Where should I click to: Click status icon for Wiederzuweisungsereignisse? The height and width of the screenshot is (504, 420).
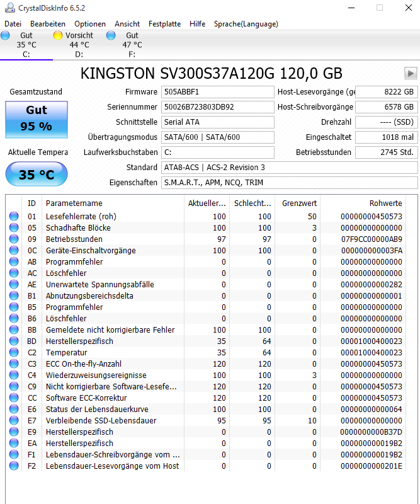[14, 375]
